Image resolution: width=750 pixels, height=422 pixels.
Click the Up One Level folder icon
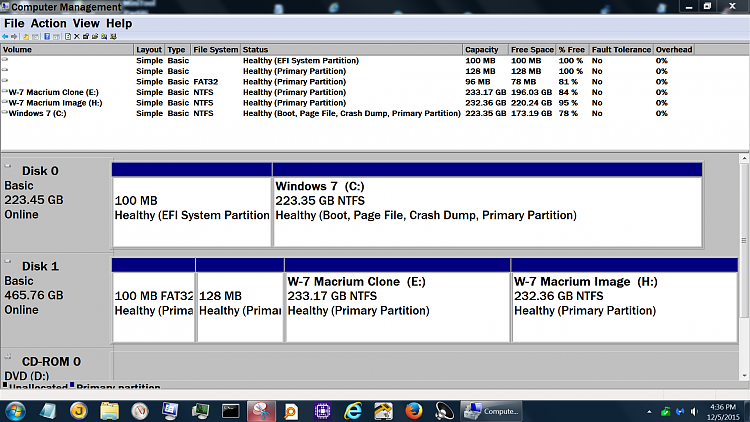click(x=26, y=36)
